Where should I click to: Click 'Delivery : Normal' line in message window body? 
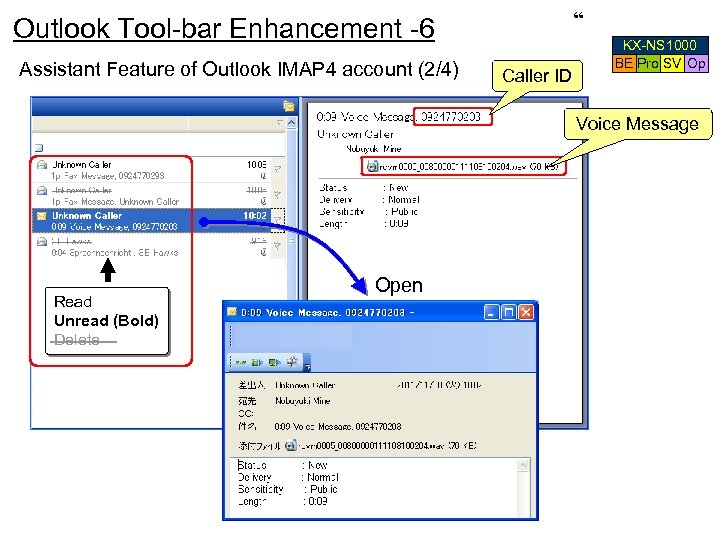288,478
